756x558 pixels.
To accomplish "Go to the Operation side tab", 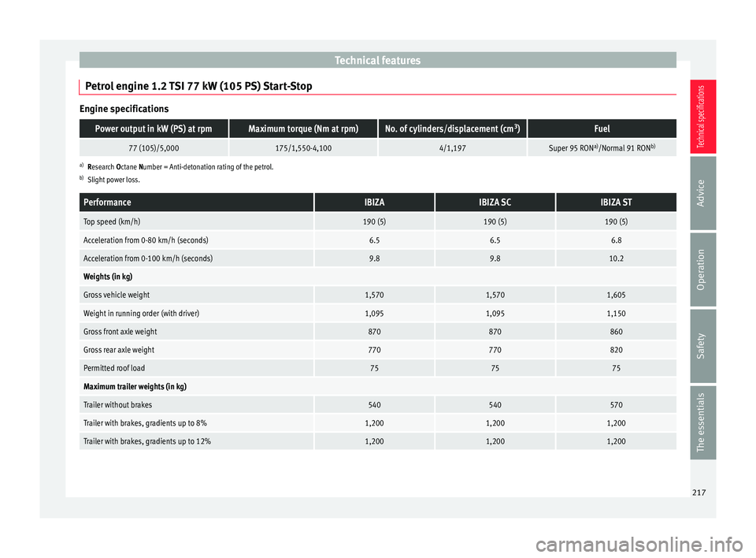I will pos(699,268).
